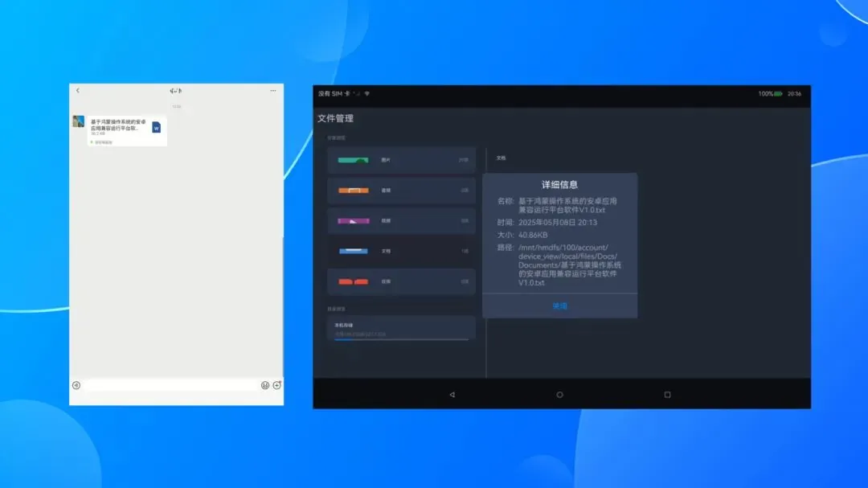Click the chat contact name at window top
The width and height of the screenshot is (868, 488).
(x=176, y=90)
